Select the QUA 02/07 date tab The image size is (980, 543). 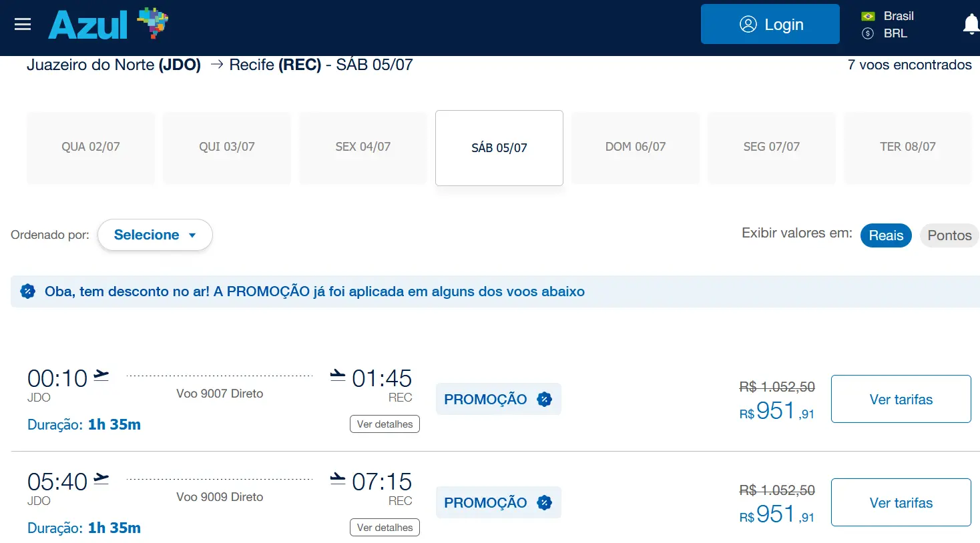click(x=91, y=147)
